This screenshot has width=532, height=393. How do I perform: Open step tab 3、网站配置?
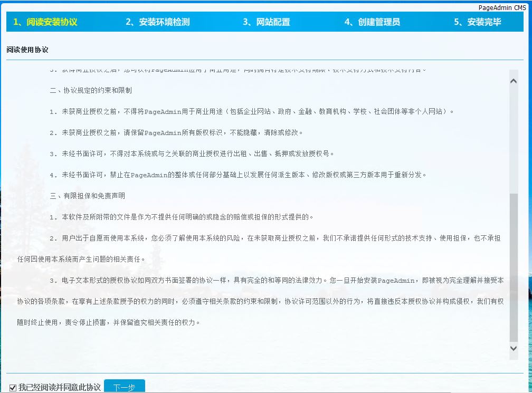point(267,22)
